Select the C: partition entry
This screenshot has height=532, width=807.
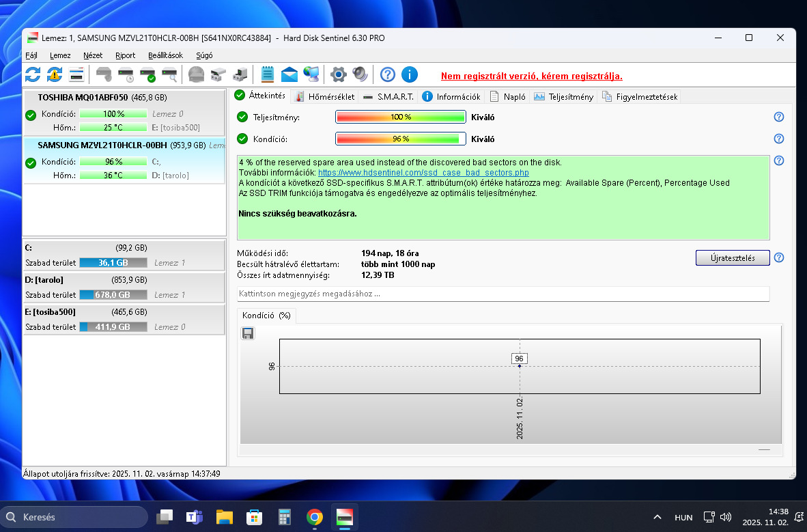pyautogui.click(x=124, y=255)
